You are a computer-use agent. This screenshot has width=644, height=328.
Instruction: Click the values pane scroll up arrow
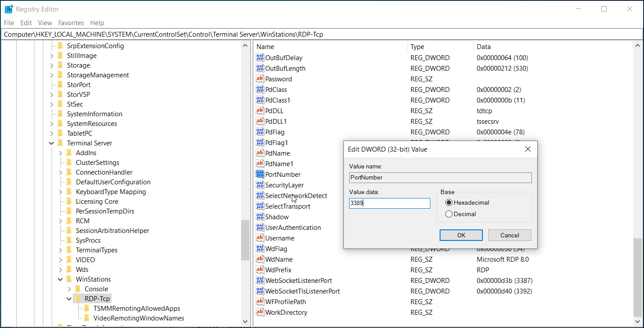tap(637, 46)
